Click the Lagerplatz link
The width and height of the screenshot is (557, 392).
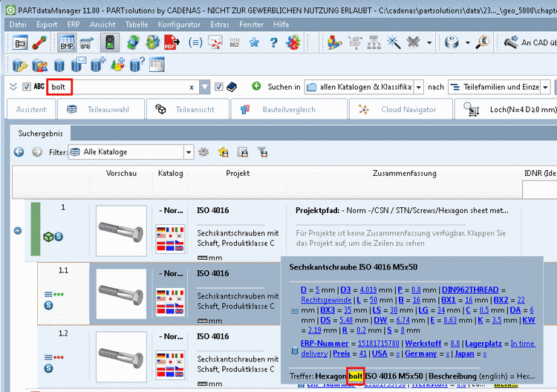(483, 343)
